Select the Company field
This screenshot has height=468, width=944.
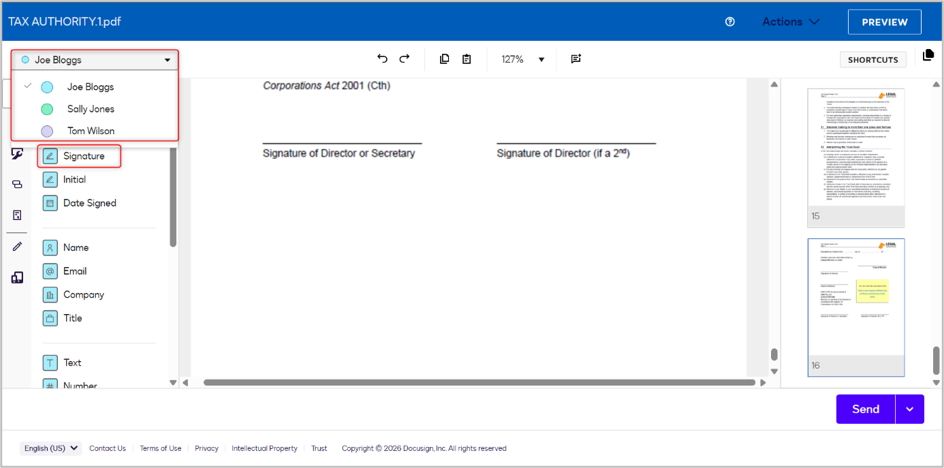(x=73, y=295)
